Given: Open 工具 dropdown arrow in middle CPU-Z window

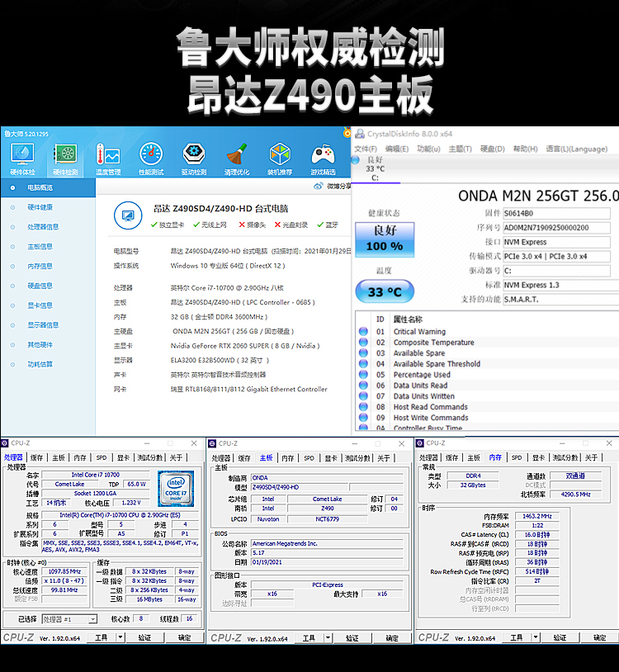Looking at the screenshot, I should tap(328, 638).
